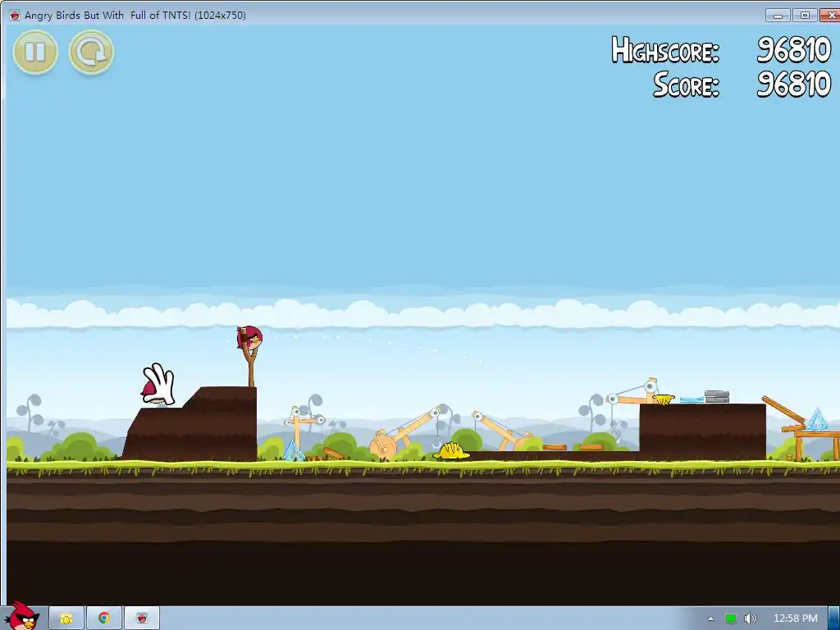This screenshot has width=840, height=630.
Task: Click the yellow hard hat on the ground
Action: tap(452, 451)
